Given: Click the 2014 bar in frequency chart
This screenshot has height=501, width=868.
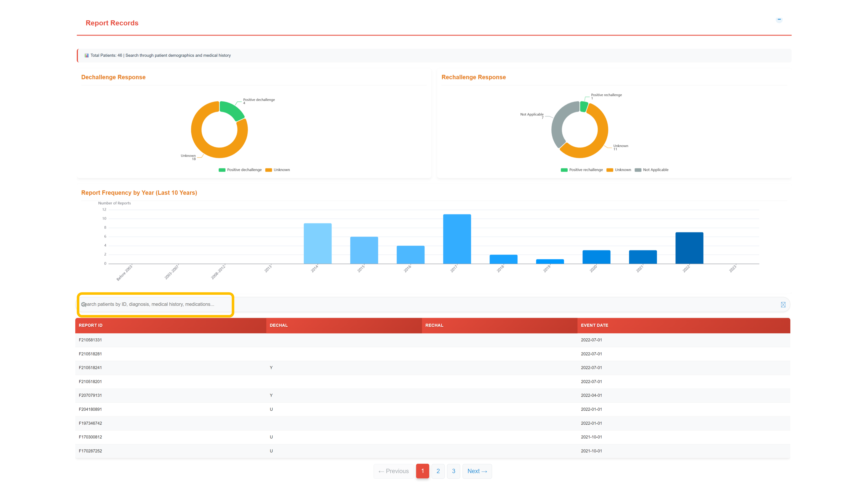Looking at the screenshot, I should [x=317, y=244].
